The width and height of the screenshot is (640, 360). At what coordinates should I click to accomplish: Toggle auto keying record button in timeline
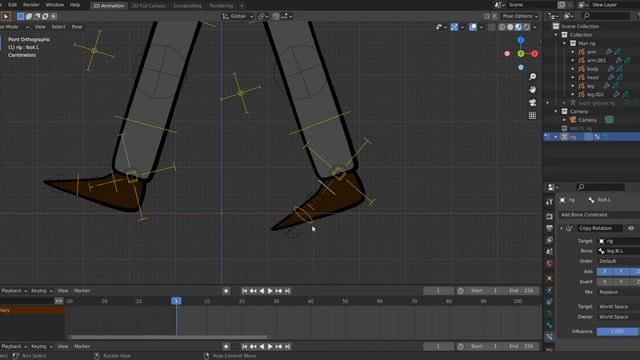[x=226, y=291]
